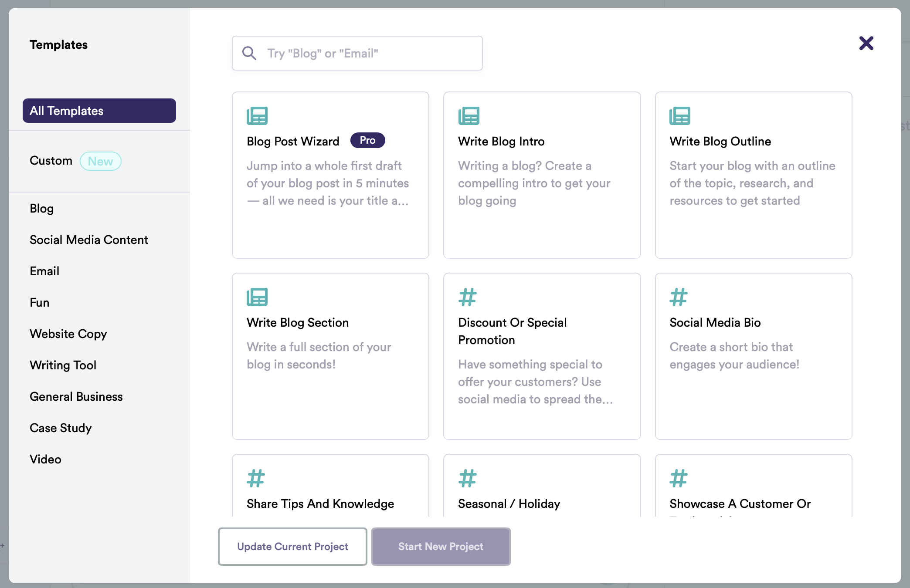Screen dimensions: 910x588
Task: Click Update Current Project
Action: click(292, 546)
